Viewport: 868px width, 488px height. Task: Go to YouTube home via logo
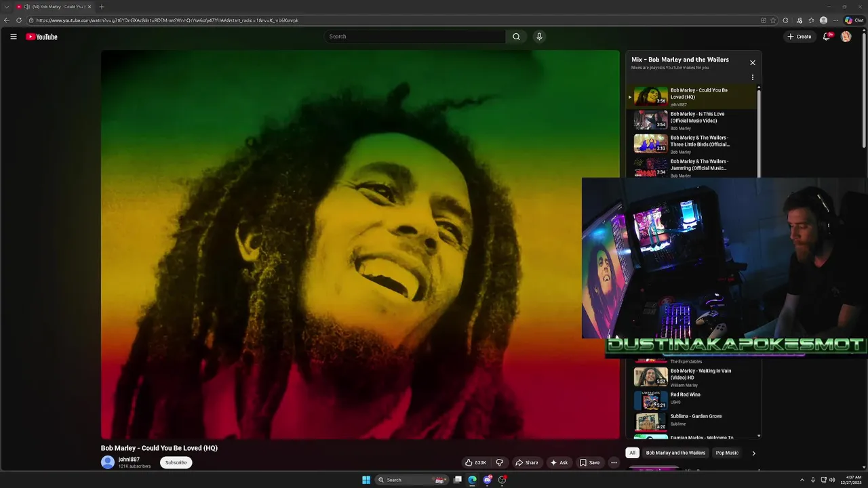click(42, 37)
